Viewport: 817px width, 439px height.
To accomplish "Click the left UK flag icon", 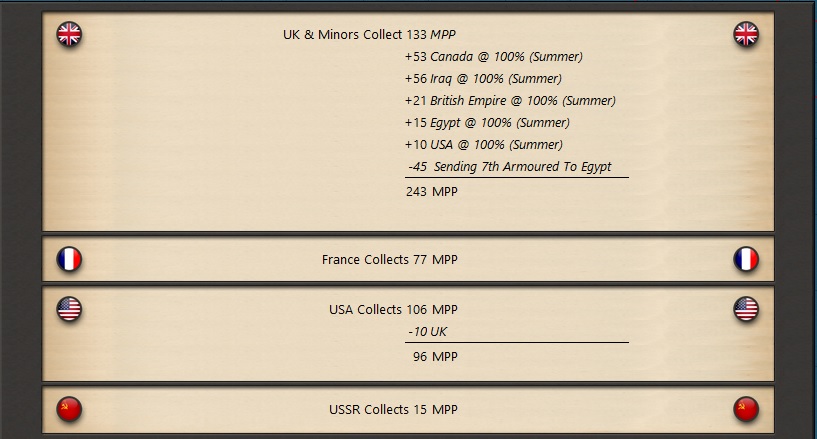I will pyautogui.click(x=69, y=34).
